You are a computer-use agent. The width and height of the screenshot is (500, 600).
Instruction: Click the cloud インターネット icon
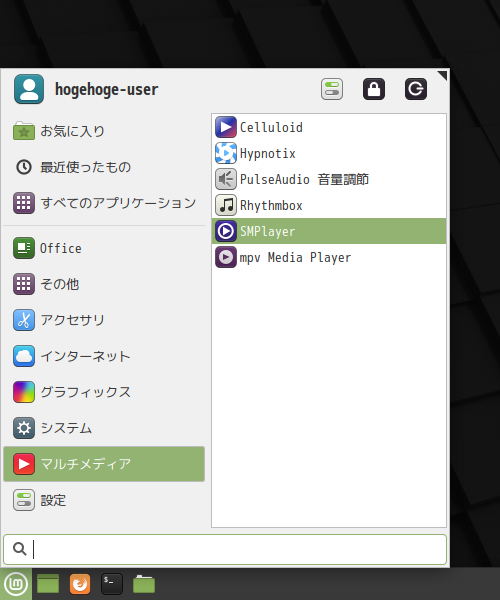point(24,356)
